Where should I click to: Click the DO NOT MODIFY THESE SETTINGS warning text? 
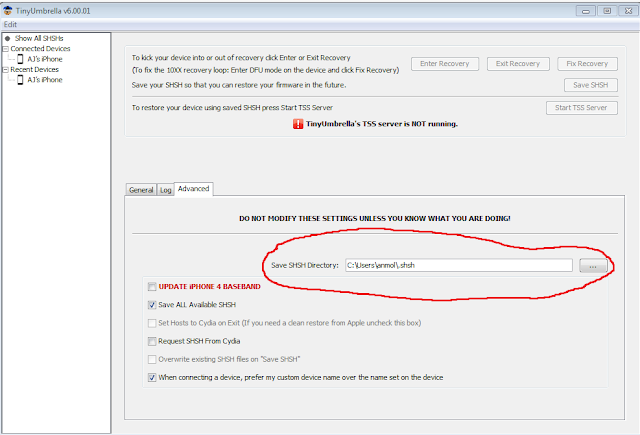[375, 219]
